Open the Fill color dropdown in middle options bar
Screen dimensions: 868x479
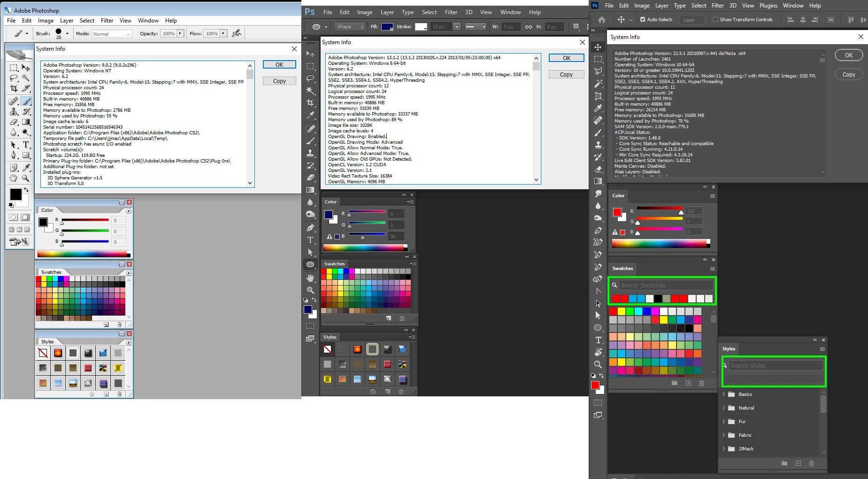[387, 27]
